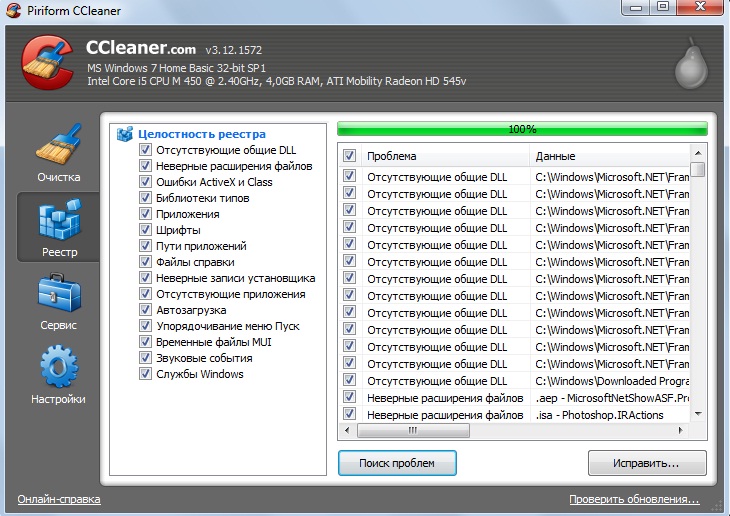Select .aep - MicrosoftNetShowASF data cell
The width and height of the screenshot is (730, 516).
(610, 398)
